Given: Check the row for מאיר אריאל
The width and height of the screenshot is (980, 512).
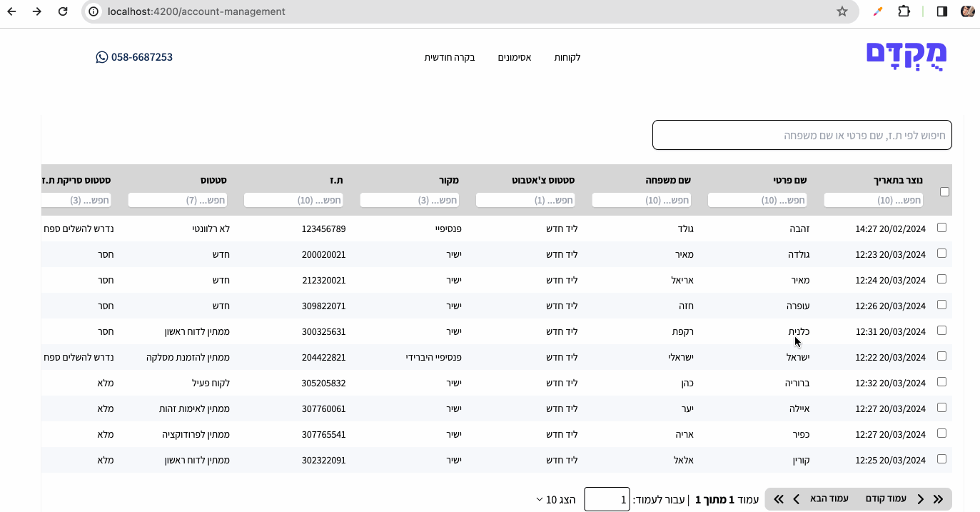Looking at the screenshot, I should [941, 278].
